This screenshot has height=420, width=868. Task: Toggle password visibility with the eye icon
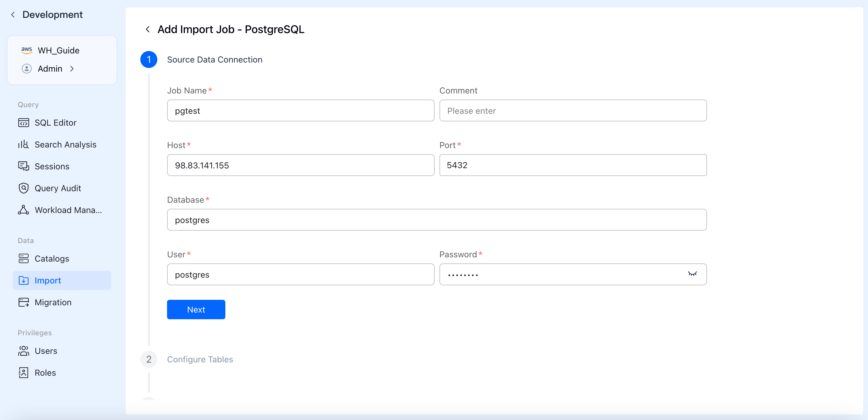693,274
